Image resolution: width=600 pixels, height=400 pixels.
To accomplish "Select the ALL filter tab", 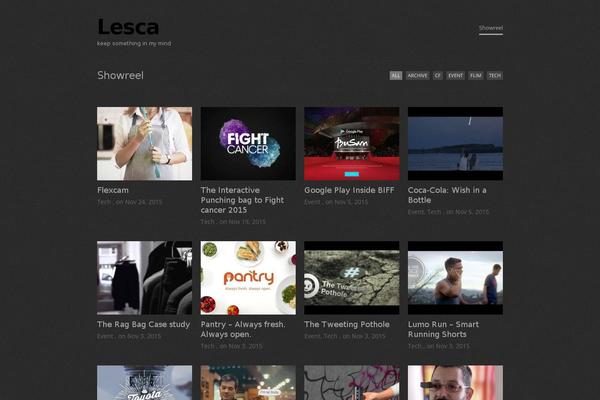I will point(396,76).
